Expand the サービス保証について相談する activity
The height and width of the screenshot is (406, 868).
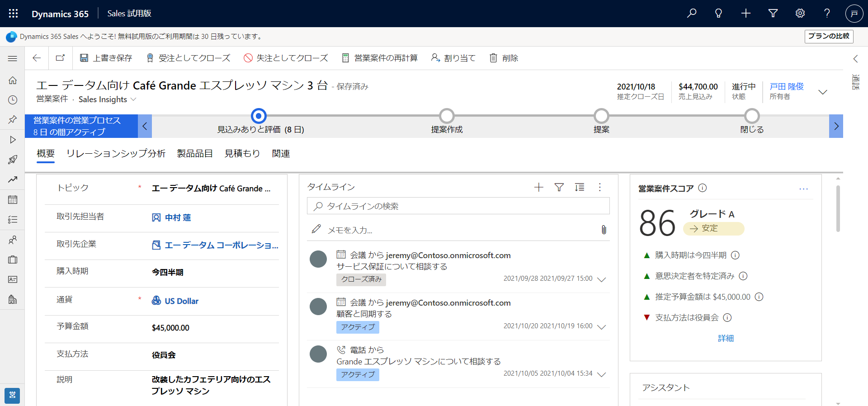pyautogui.click(x=601, y=279)
